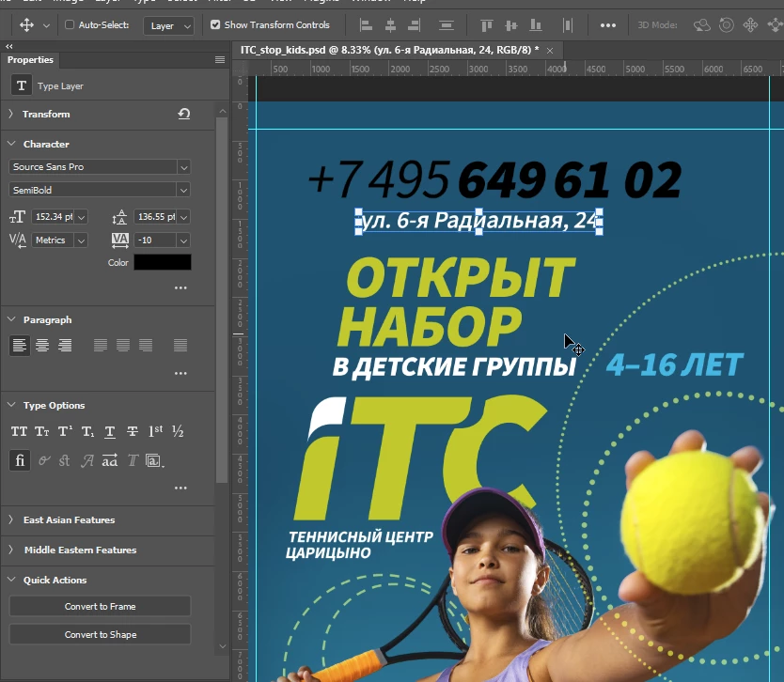This screenshot has height=682, width=784.
Task: Click the contextual alternates icon
Action: pos(44,460)
